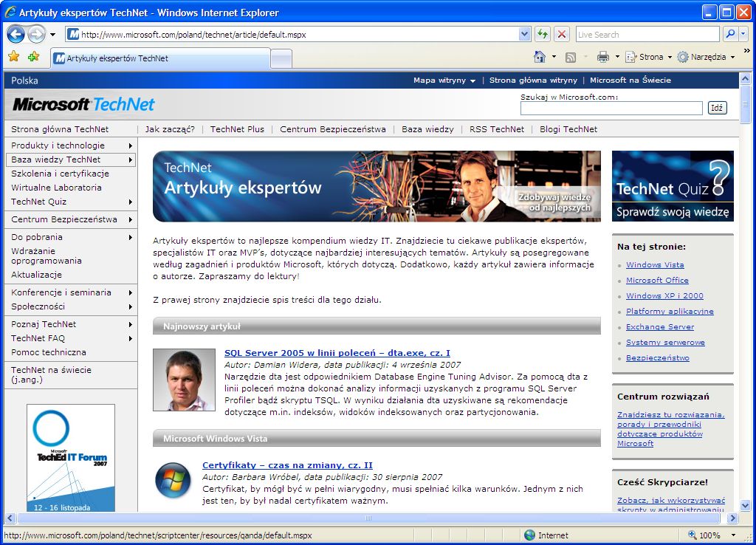Click Baza wiedzy navigation item
756x545 pixels.
(x=427, y=129)
